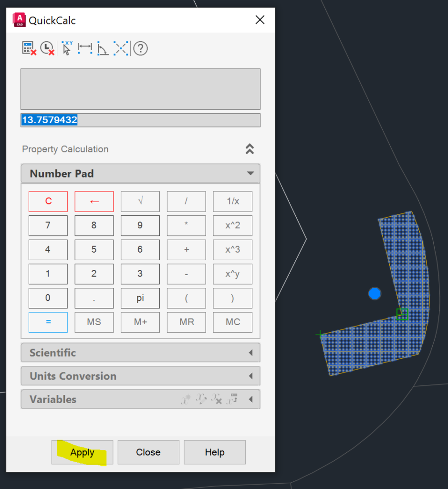This screenshot has height=489, width=448.
Task: Click the blue circular grip on drawing
Action: tap(375, 294)
